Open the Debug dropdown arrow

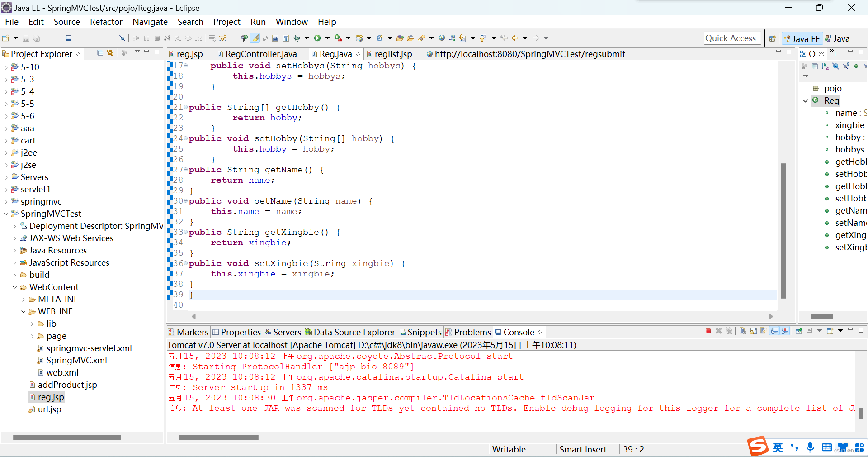pos(307,38)
